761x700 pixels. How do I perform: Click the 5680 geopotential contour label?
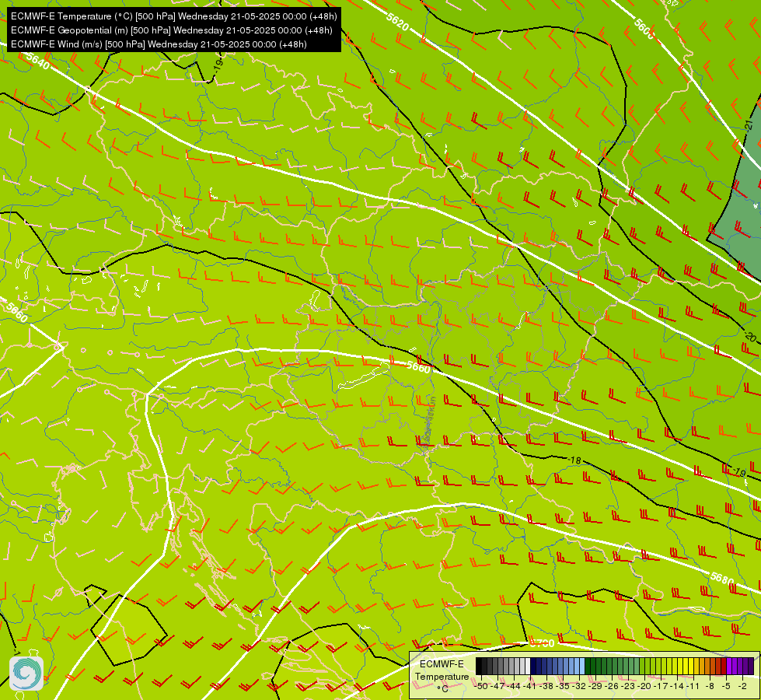[x=721, y=578]
